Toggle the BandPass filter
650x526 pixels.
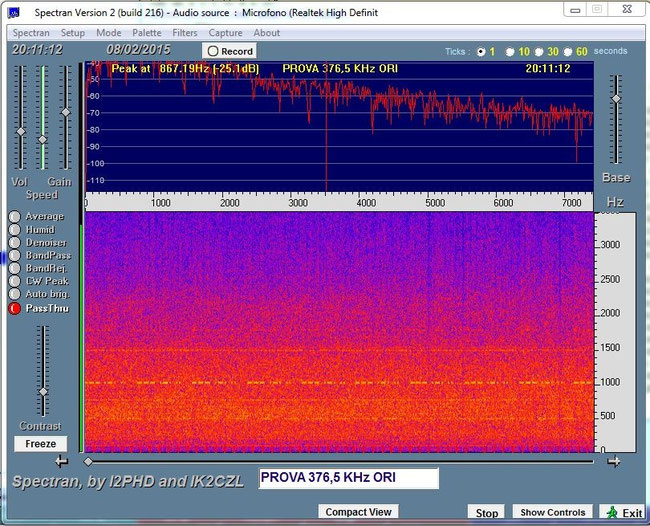click(x=15, y=255)
